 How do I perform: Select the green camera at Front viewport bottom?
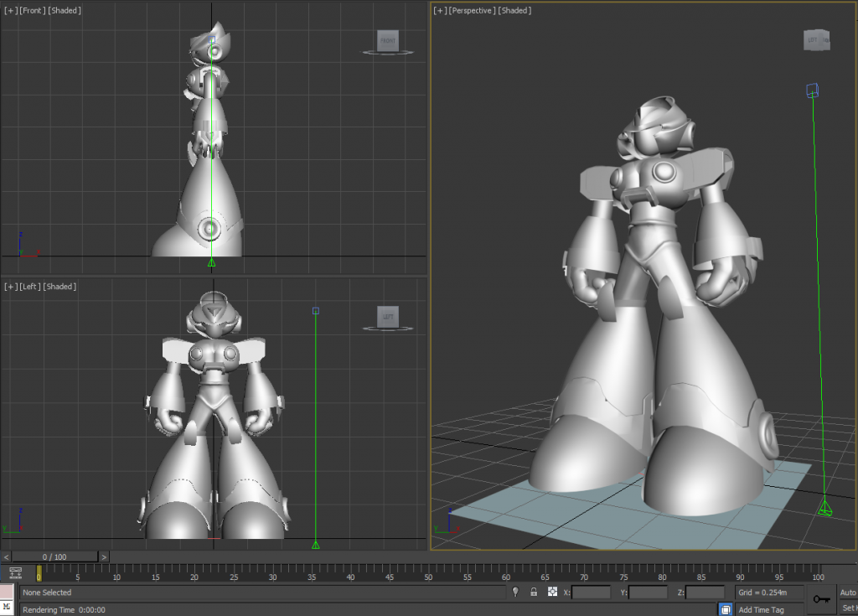click(212, 263)
